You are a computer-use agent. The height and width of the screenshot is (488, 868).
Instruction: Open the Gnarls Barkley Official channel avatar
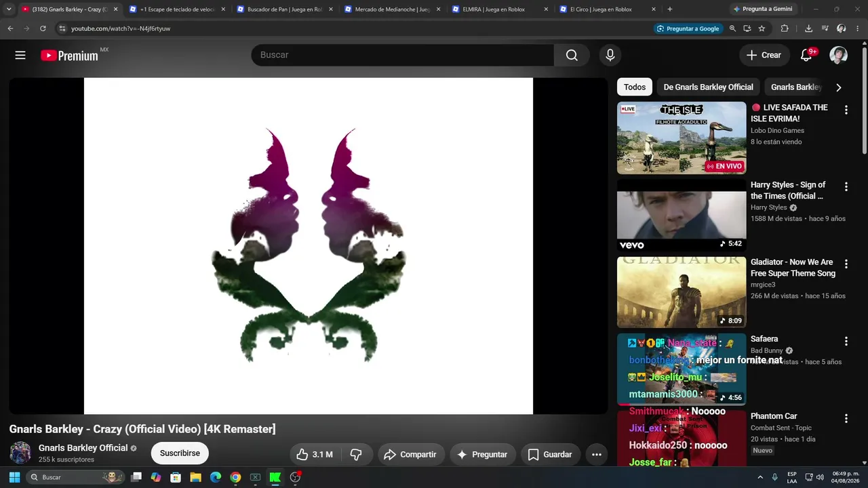(20, 453)
